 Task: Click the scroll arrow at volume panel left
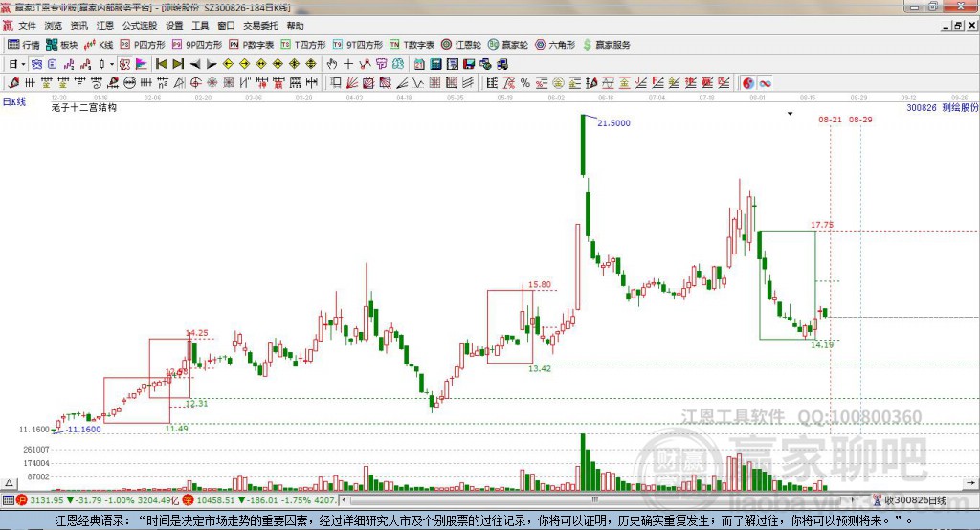click(x=9, y=483)
